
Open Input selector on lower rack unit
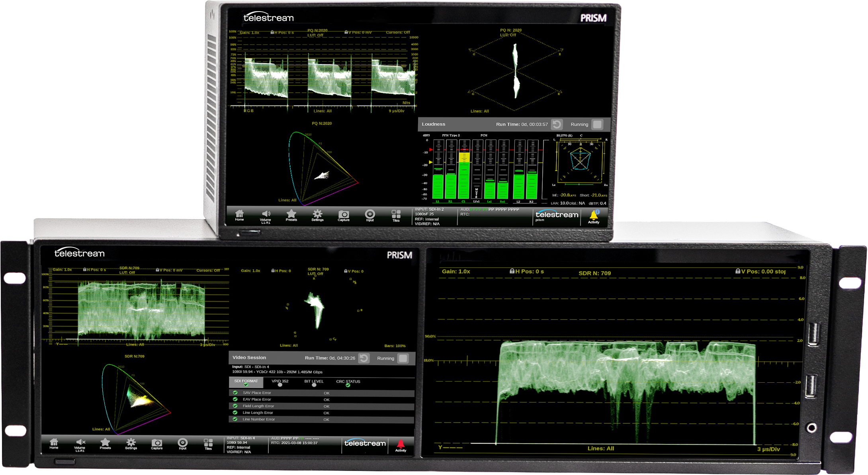(183, 444)
